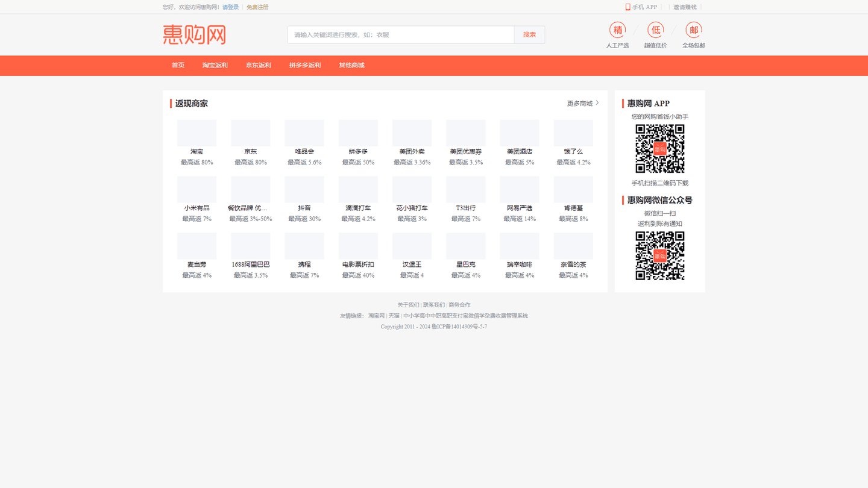The width and height of the screenshot is (868, 488).
Task: Open the 携程 merchant thumbnail
Action: [304, 246]
